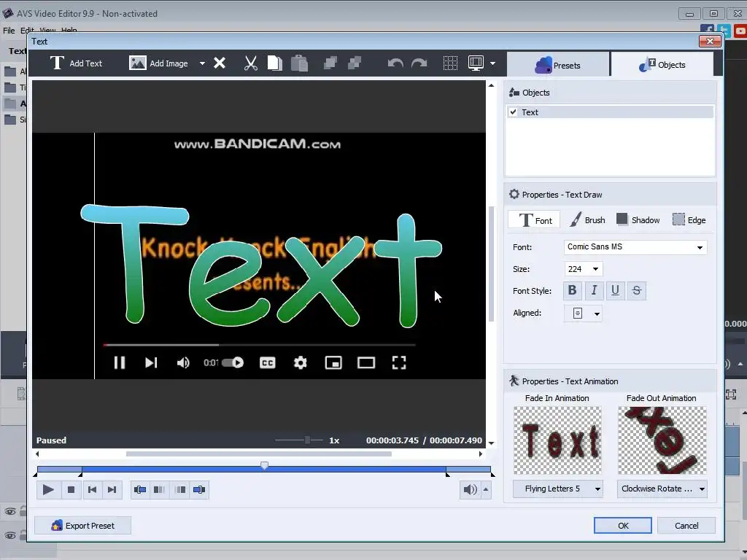
Task: Toggle Bold font style
Action: 572,290
